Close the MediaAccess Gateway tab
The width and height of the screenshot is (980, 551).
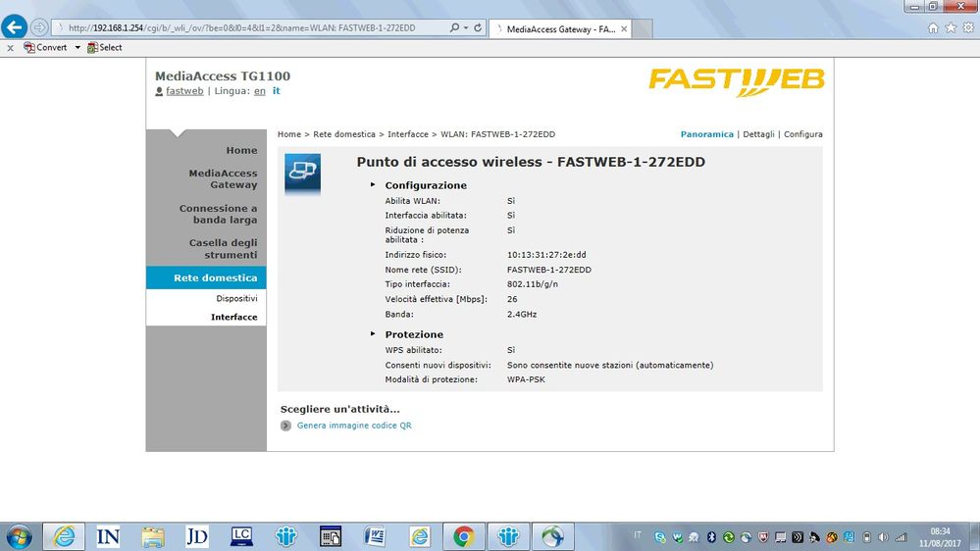624,28
